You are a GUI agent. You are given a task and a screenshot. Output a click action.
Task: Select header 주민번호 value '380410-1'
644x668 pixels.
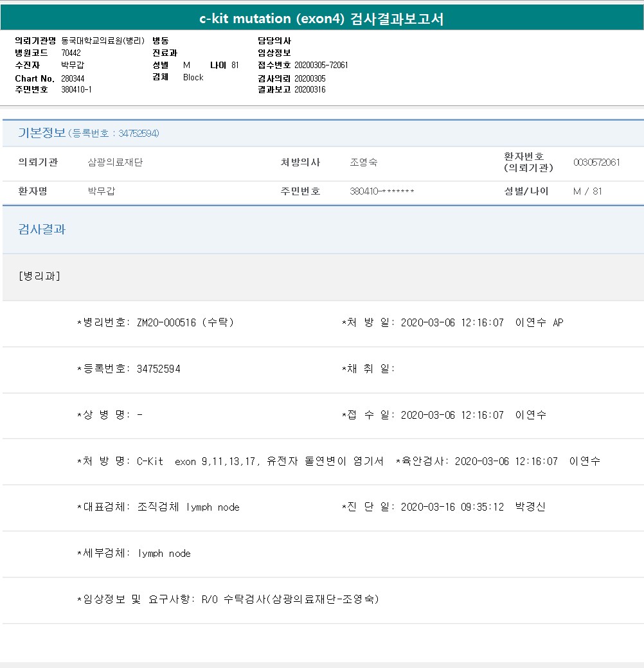pos(76,89)
